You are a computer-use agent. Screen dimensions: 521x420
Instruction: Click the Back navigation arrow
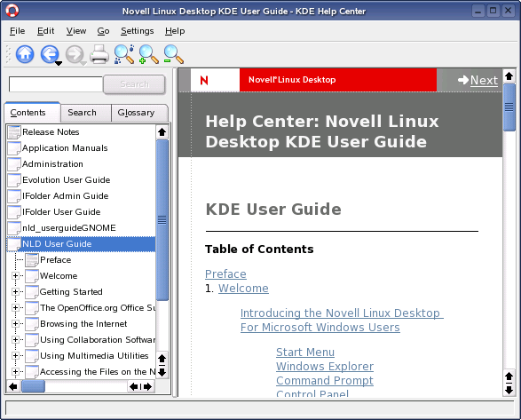click(x=49, y=54)
